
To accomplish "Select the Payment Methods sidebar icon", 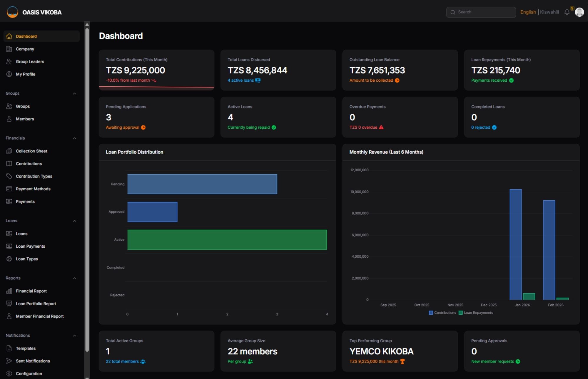I will click(9, 189).
